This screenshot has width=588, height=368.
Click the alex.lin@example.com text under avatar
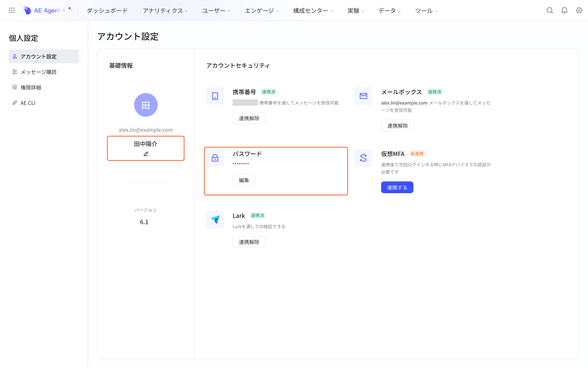146,130
